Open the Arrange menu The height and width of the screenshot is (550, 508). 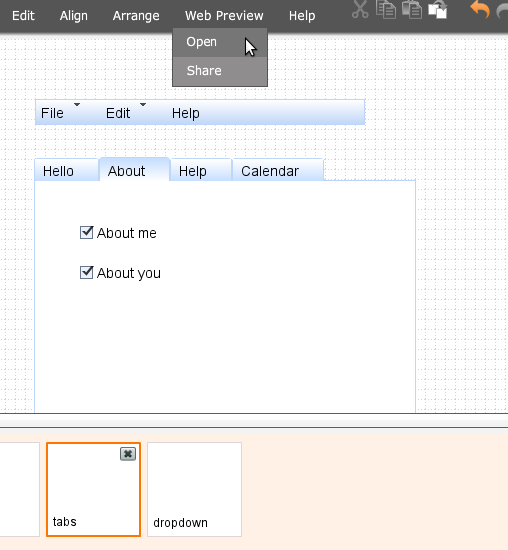[136, 16]
